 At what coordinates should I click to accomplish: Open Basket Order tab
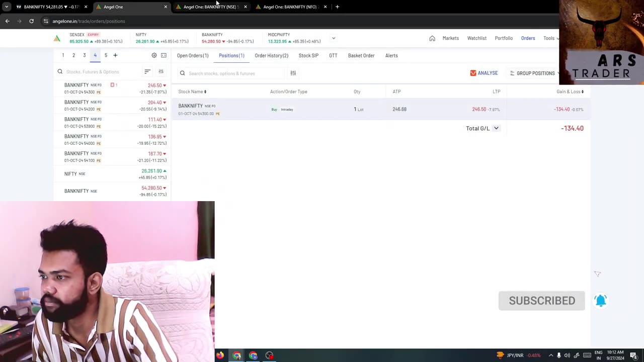coord(361,56)
